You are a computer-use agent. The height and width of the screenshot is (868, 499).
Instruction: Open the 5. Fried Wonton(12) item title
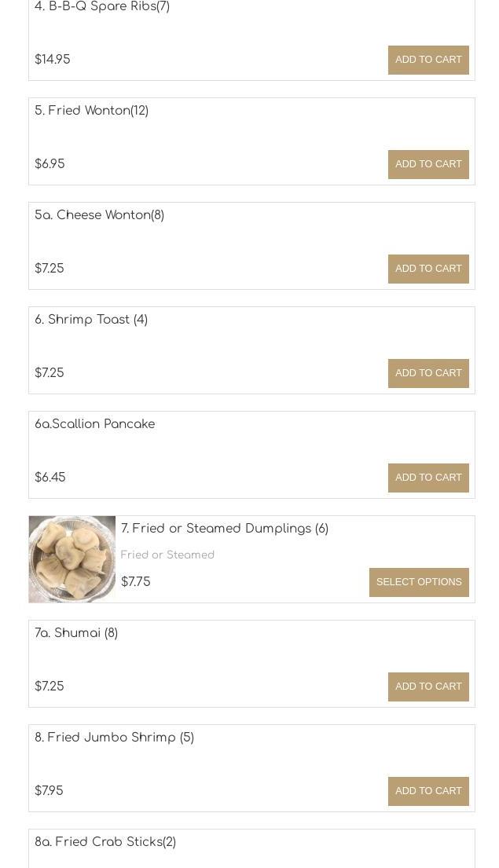tap(91, 111)
